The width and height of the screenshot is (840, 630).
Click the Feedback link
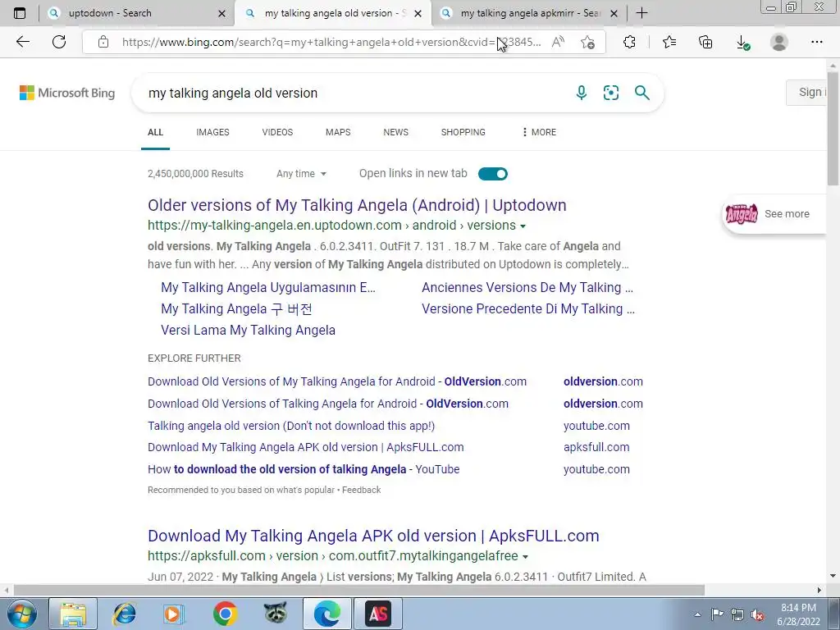coord(362,491)
